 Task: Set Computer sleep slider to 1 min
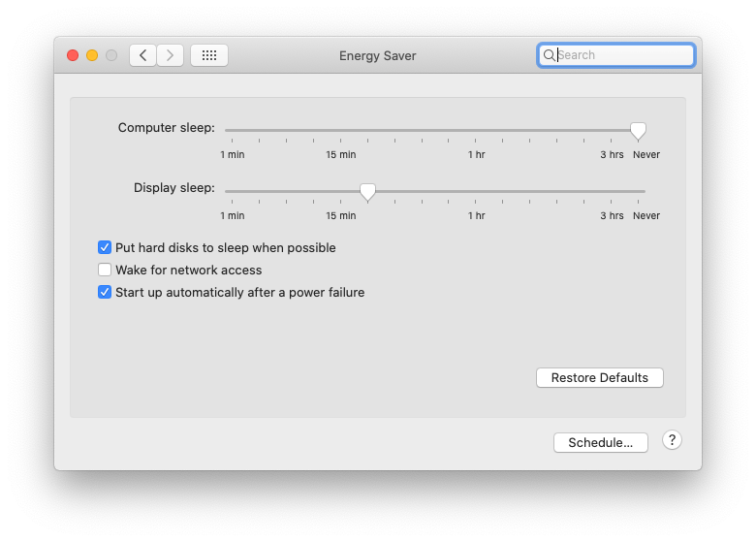232,130
